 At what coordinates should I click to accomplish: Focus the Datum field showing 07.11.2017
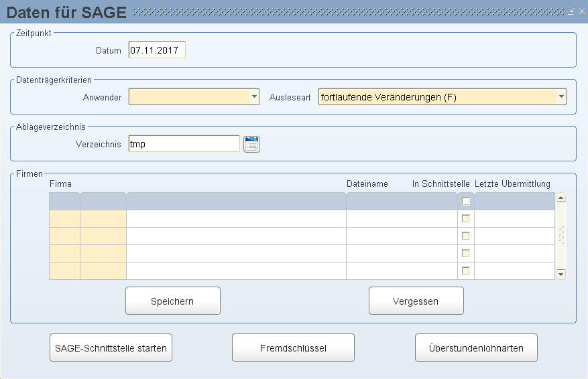point(157,50)
